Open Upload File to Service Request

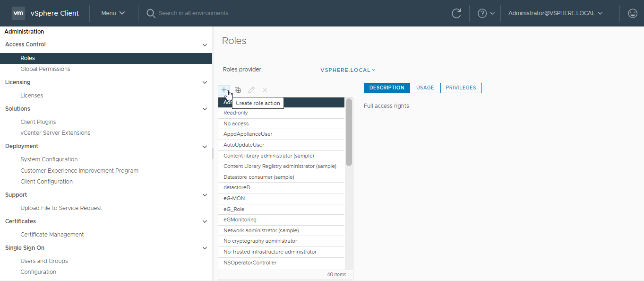click(x=61, y=208)
